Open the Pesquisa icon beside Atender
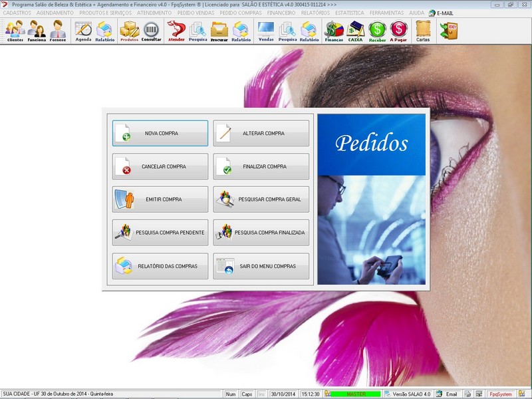 tap(198, 31)
